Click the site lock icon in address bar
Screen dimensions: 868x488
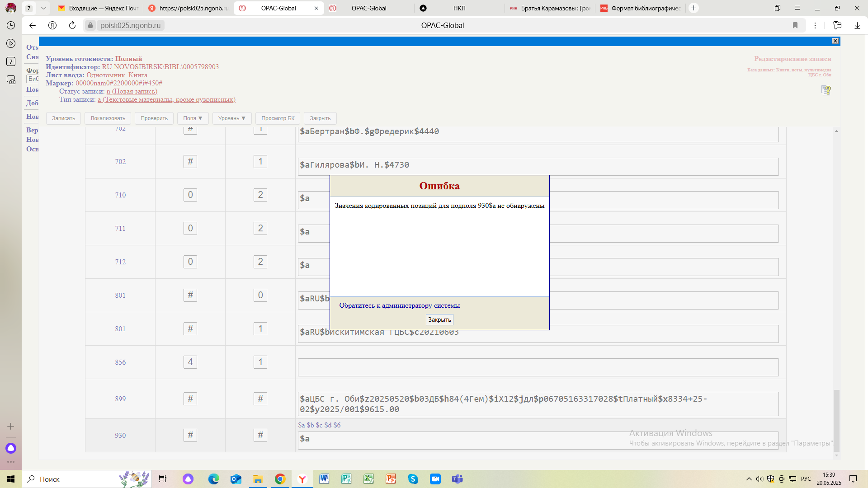[90, 25]
